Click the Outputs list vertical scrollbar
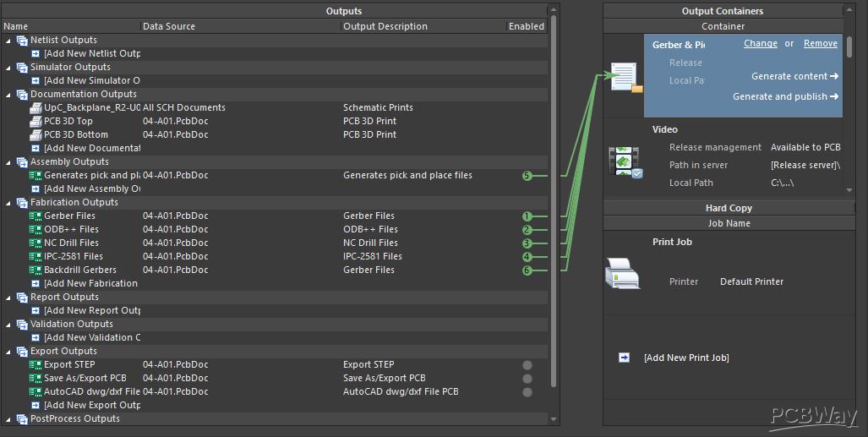The image size is (868, 437). coord(553,202)
